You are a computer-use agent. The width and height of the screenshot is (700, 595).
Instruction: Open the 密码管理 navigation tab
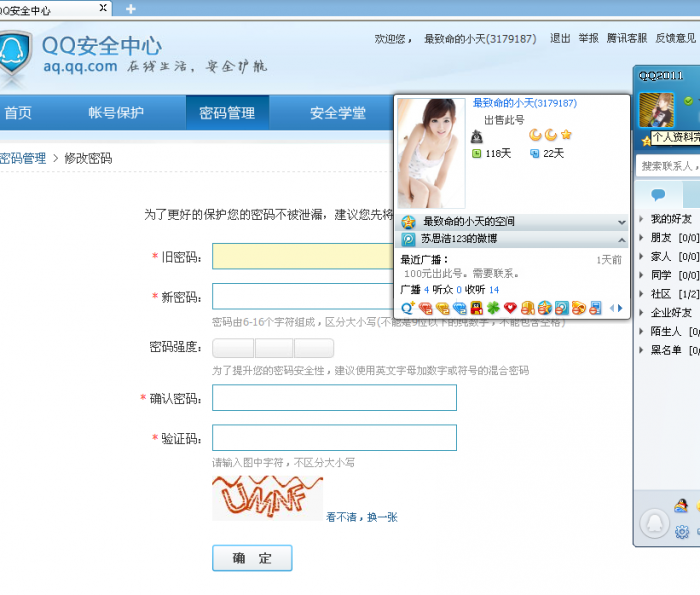click(227, 113)
